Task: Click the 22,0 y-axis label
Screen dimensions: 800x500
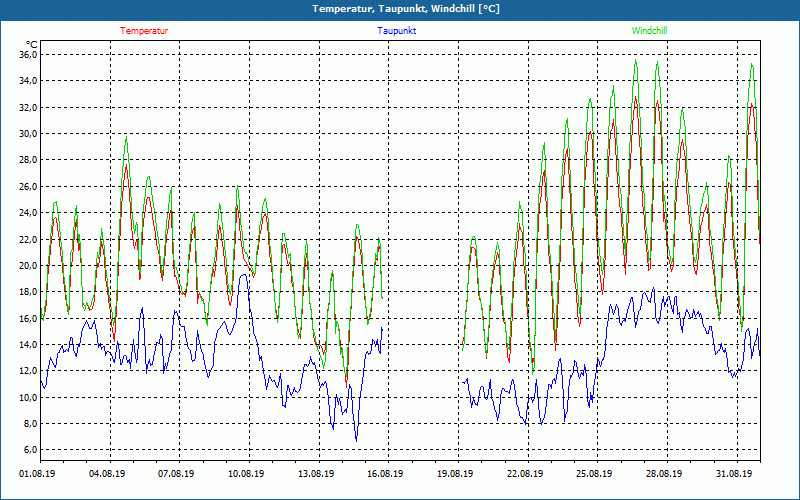Action: point(28,239)
